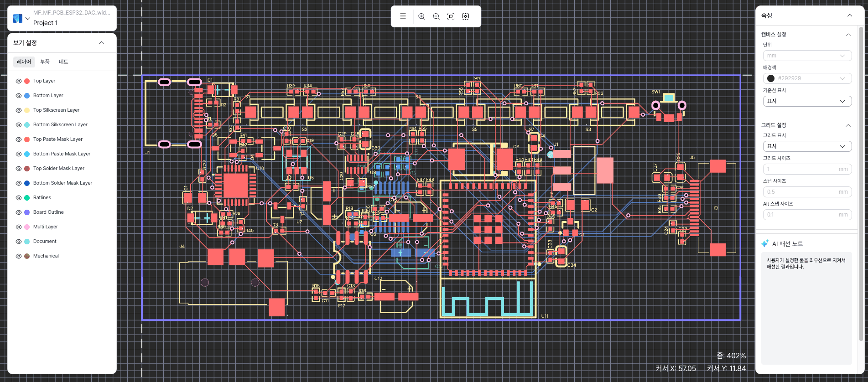Toggle the Ratlines eye icon
The image size is (868, 382).
[x=19, y=198]
